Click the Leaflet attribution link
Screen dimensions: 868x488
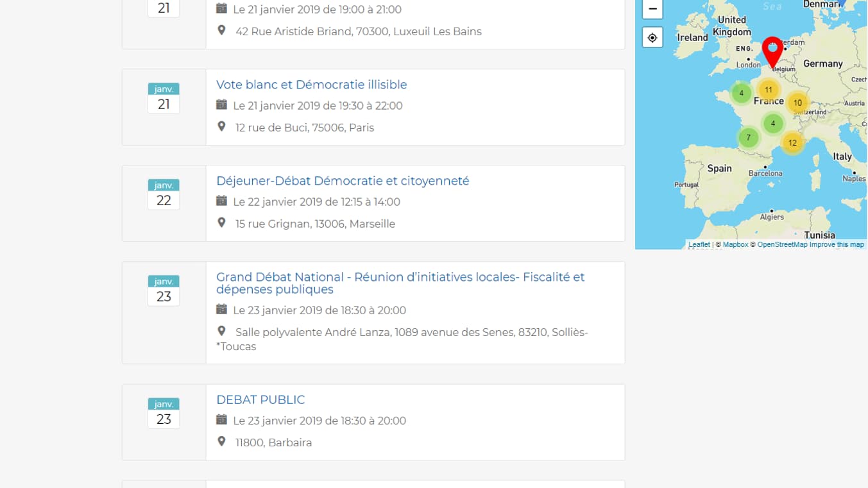pos(699,245)
